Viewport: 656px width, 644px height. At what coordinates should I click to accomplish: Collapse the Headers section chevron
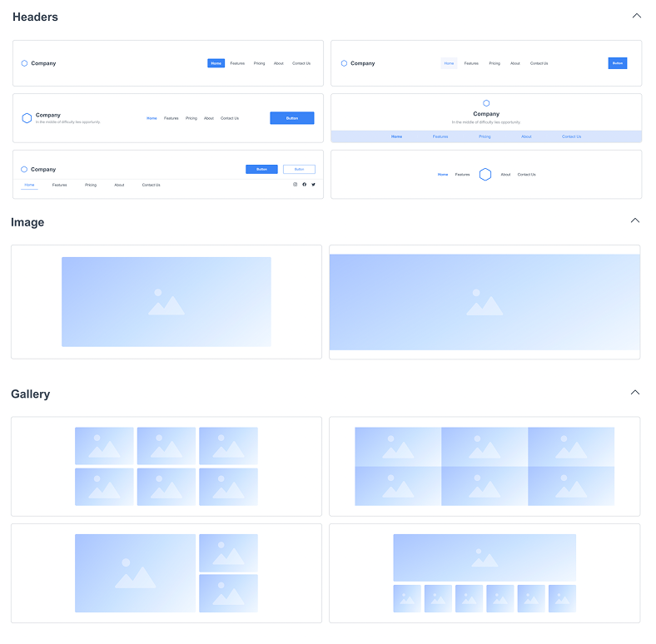click(637, 16)
